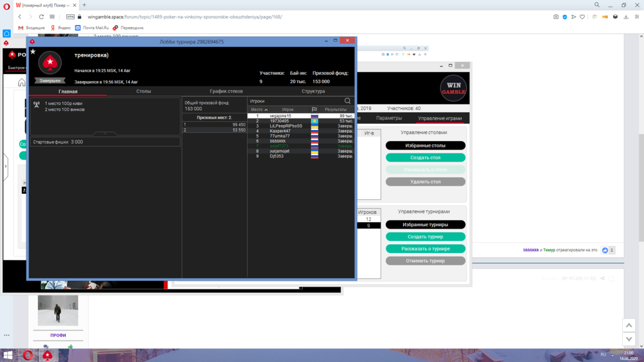644x362 pixels.
Task: Select player vegajoke15 in the player list
Action: pos(280,116)
